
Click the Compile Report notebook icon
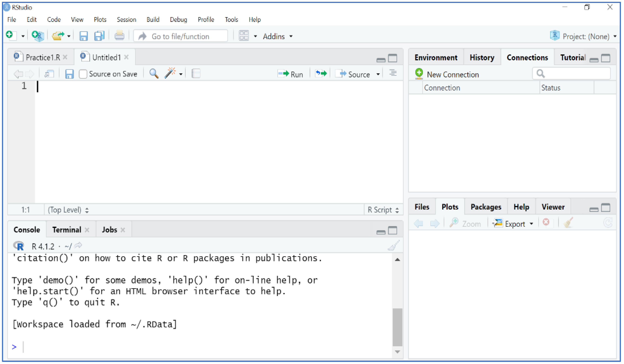pos(196,74)
